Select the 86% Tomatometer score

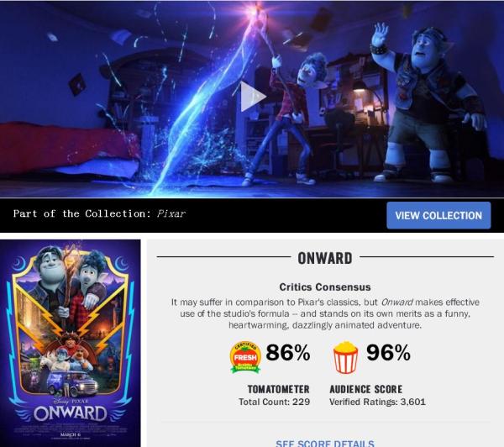(288, 353)
